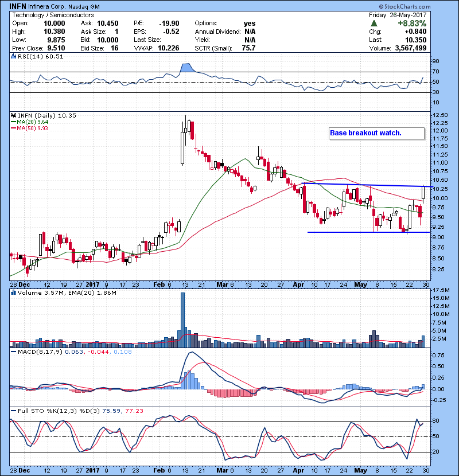Click the Feb 13 high-volume spike bar
Screen dimensions: 459x476
(x=182, y=320)
